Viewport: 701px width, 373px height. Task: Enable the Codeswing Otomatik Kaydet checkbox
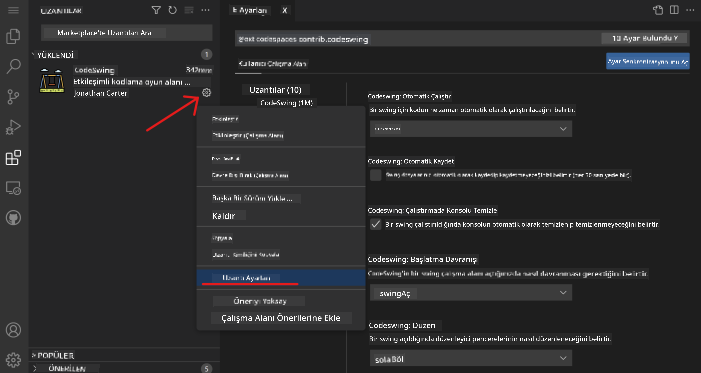[x=376, y=175]
